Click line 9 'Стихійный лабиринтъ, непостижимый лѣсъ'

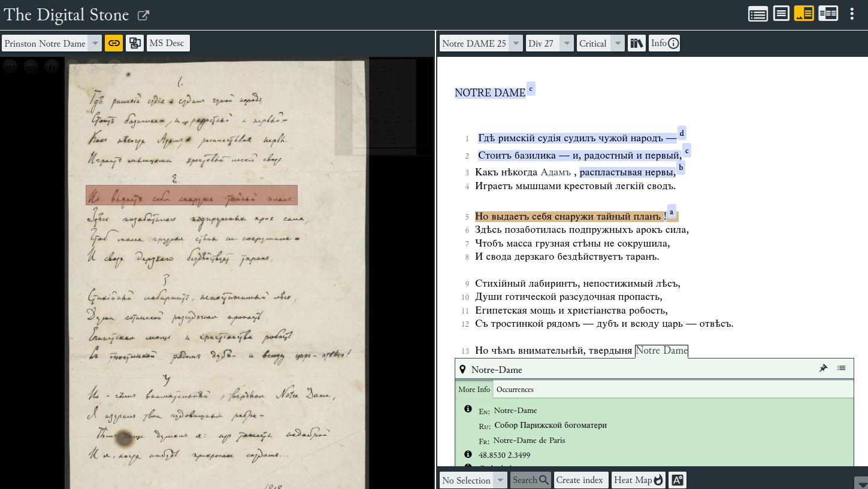click(x=577, y=284)
